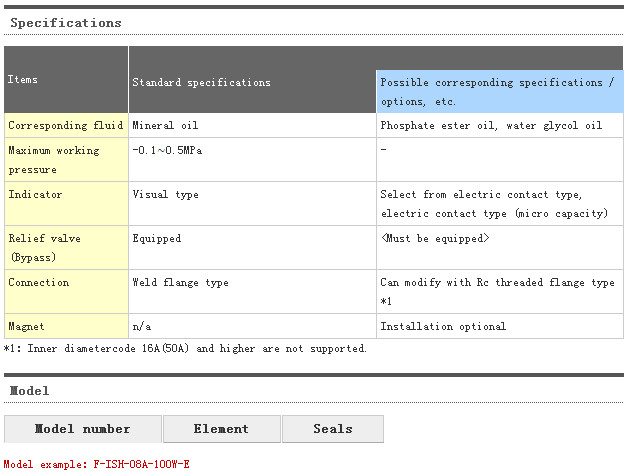Click the Phosphate ester oil option cell
Image resolution: width=628 pixels, height=476 pixels.
[491, 126]
